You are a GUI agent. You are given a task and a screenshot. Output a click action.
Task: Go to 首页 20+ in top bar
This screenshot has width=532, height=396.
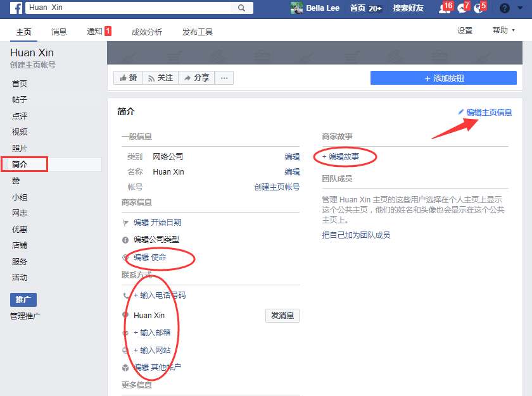366,8
